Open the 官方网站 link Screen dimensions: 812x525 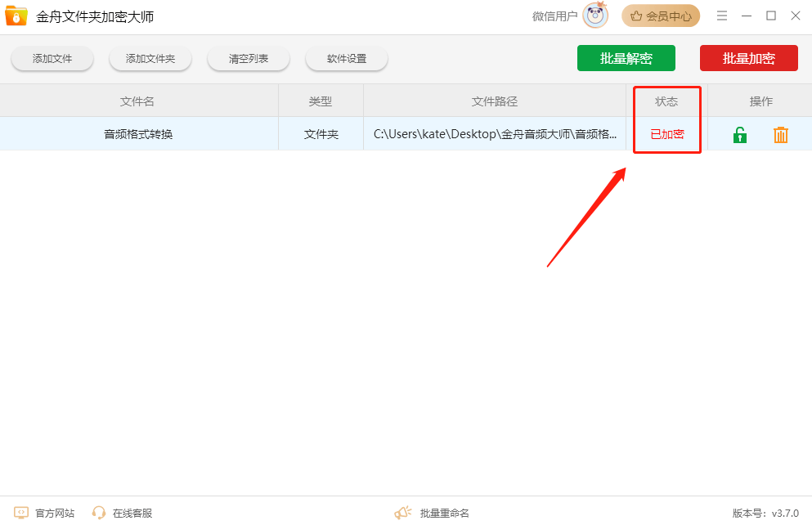point(55,513)
